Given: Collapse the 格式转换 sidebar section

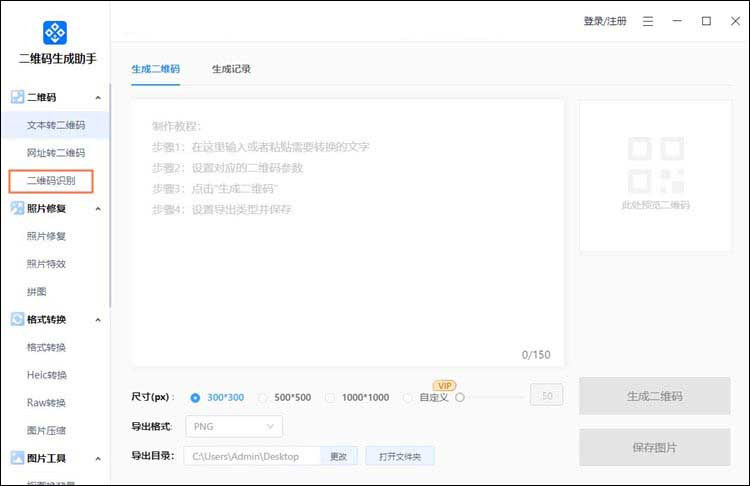Looking at the screenshot, I should 98,320.
